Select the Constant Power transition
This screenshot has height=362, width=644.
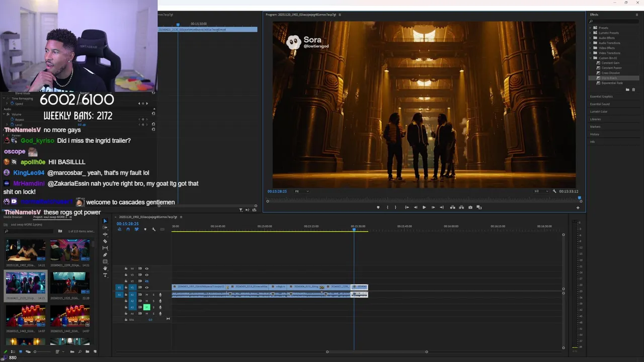tap(612, 68)
